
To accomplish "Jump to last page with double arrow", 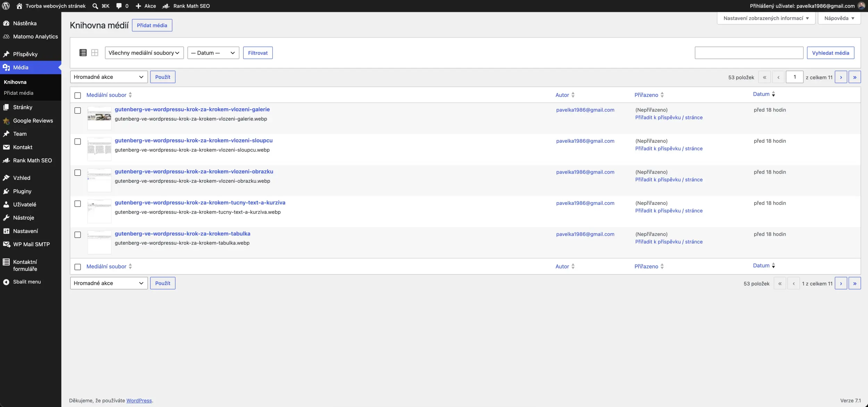I will pos(855,77).
